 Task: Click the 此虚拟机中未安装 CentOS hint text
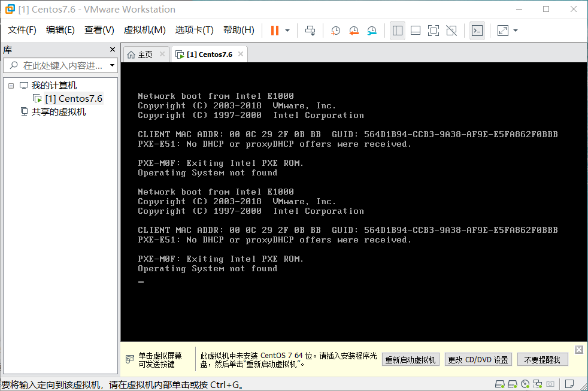click(x=289, y=360)
